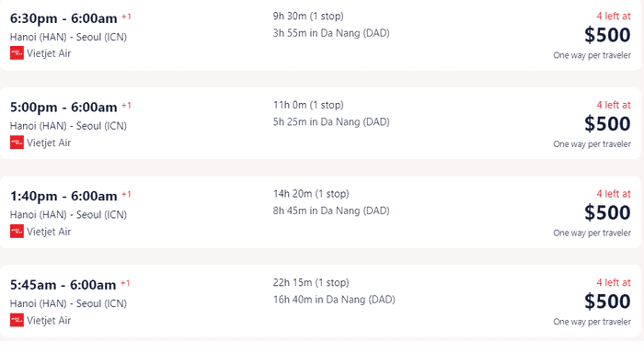Image resolution: width=644 pixels, height=353 pixels.
Task: Open the 11h 0m (1 stop) duration details
Action: 308,105
